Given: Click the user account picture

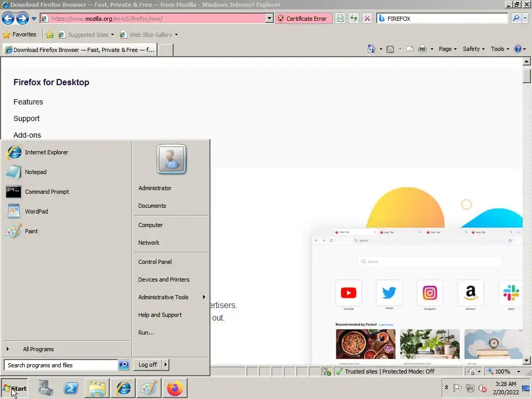Looking at the screenshot, I should tap(171, 159).
